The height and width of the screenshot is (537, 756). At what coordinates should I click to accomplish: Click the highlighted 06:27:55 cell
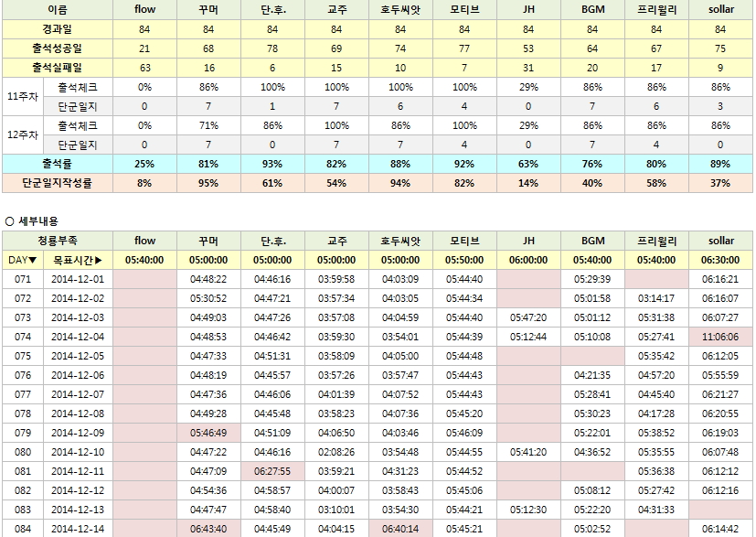click(272, 471)
